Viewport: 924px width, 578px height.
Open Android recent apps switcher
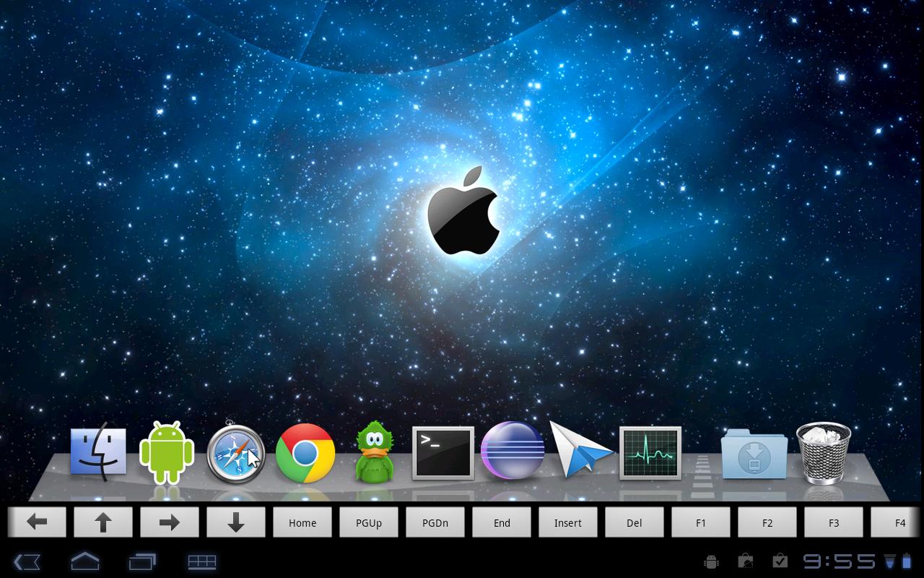142,561
